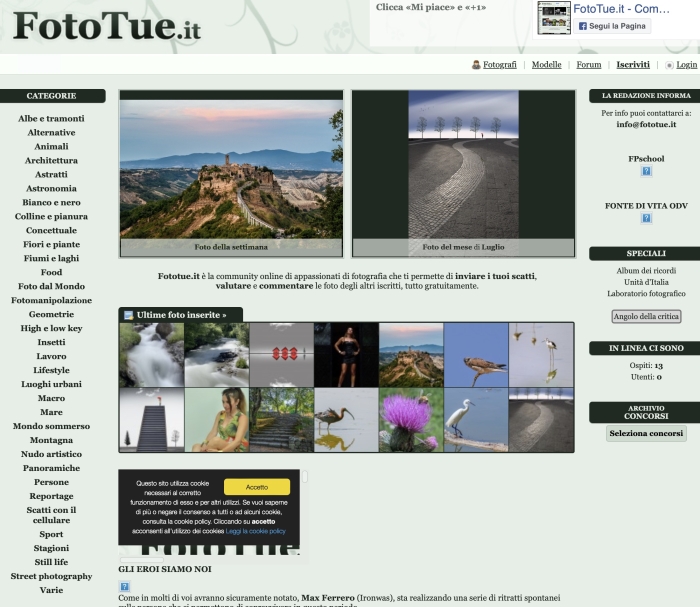Open the Seleziona concorsi dropdown

[645, 433]
